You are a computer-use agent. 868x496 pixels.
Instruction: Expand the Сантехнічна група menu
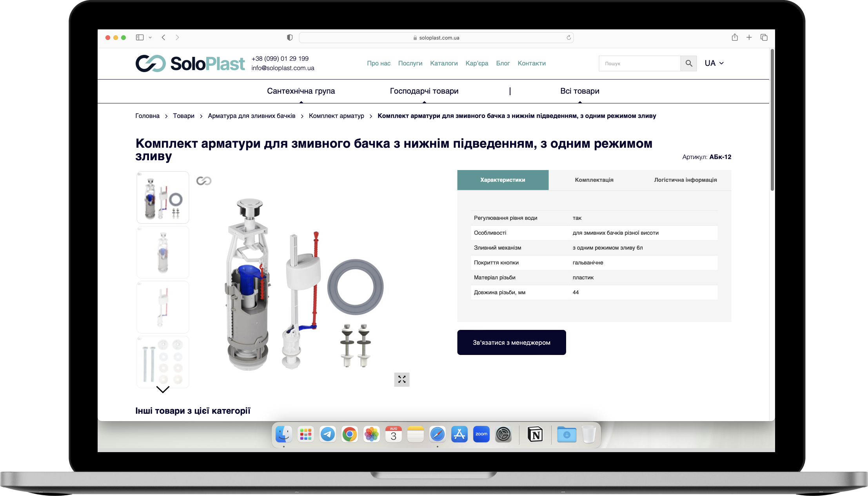pos(301,91)
